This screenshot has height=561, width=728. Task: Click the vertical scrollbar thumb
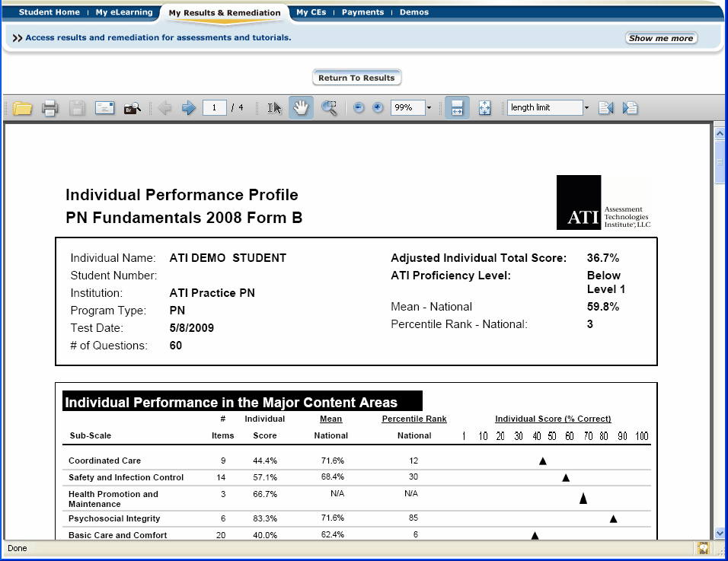[x=720, y=162]
